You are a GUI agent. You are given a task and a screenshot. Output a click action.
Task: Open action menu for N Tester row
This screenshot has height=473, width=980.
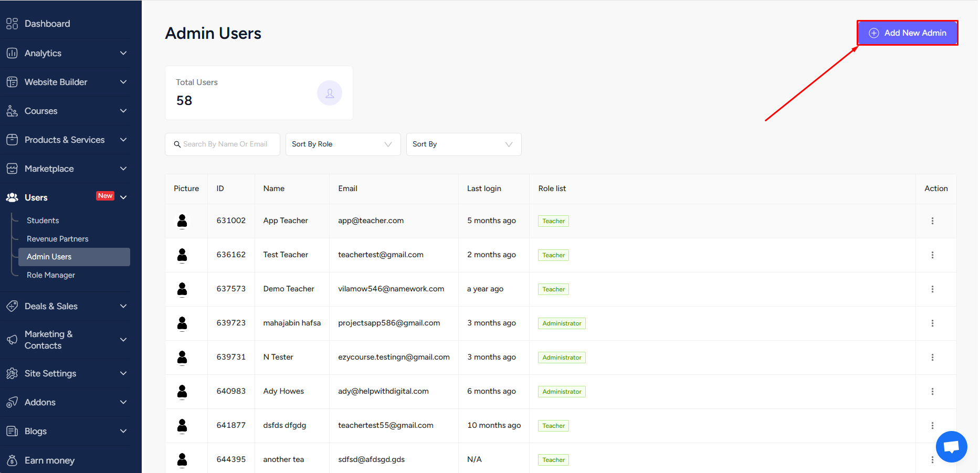932,358
